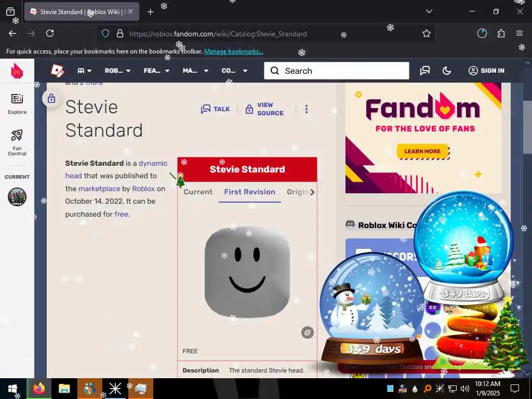
Task: Click the circular toolbar icon beside extensions
Action: pyautogui.click(x=482, y=33)
